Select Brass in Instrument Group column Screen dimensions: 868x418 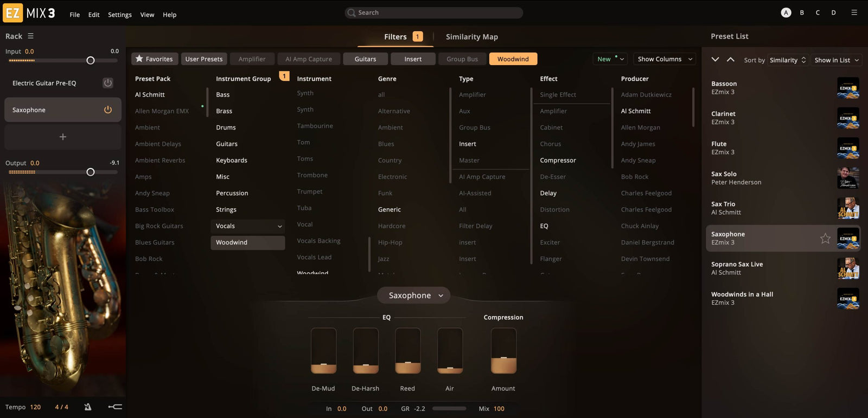coord(224,111)
